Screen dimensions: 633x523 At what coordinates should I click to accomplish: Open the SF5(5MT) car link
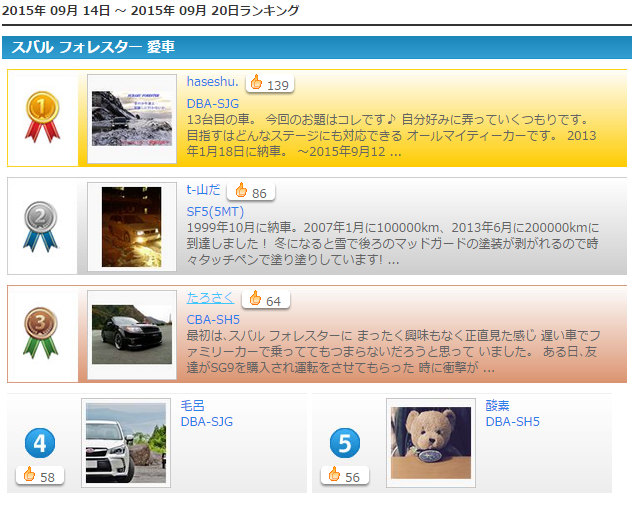tap(215, 211)
